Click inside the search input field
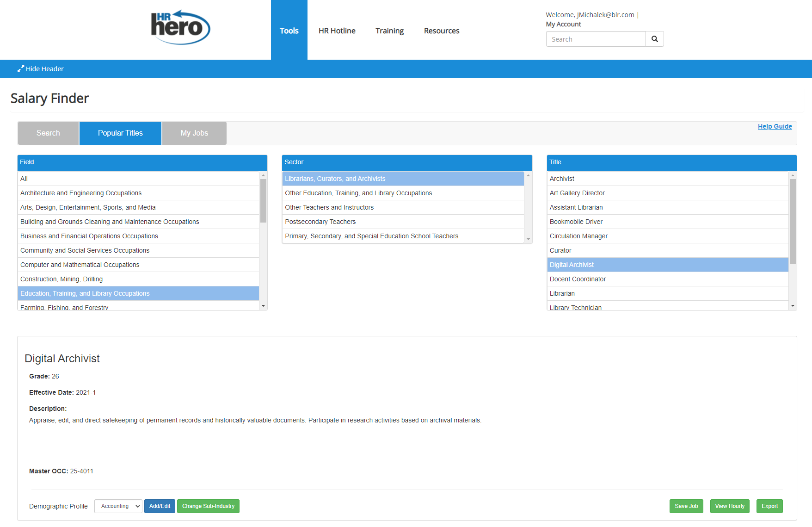 click(x=596, y=39)
